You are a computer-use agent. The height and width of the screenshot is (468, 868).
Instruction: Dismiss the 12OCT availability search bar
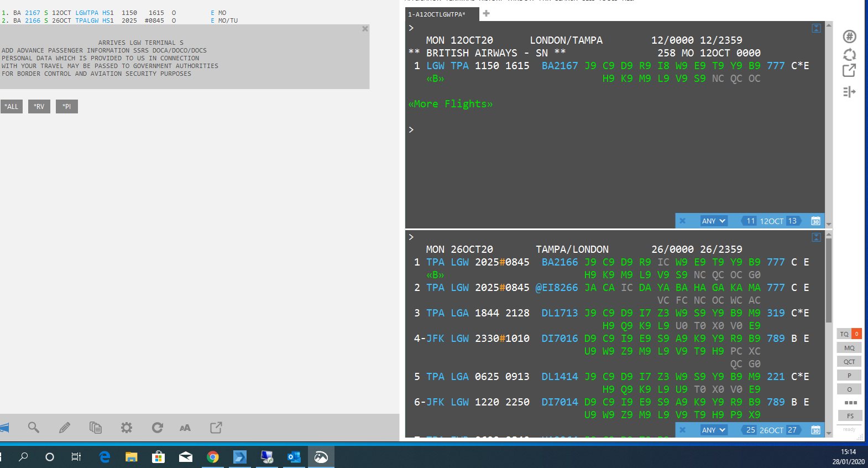pyautogui.click(x=683, y=221)
